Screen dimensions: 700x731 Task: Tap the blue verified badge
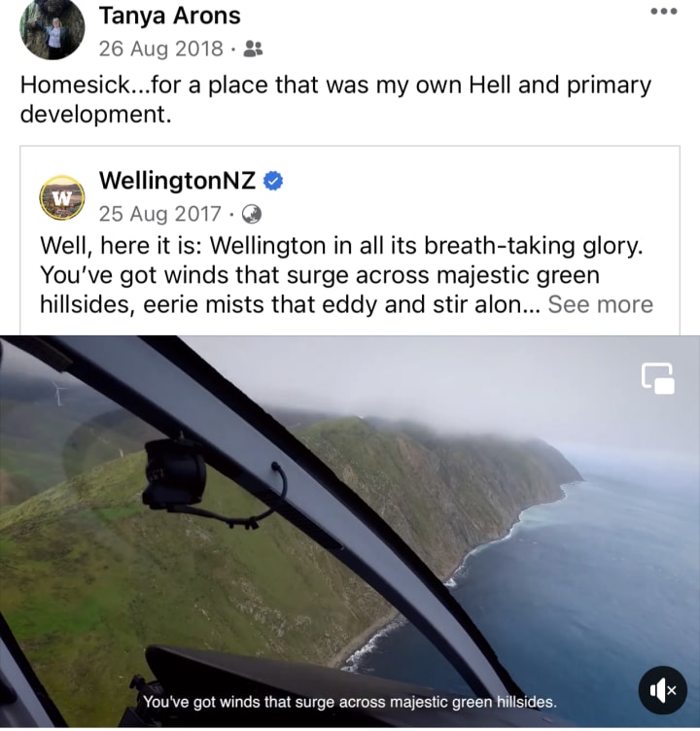point(273,181)
